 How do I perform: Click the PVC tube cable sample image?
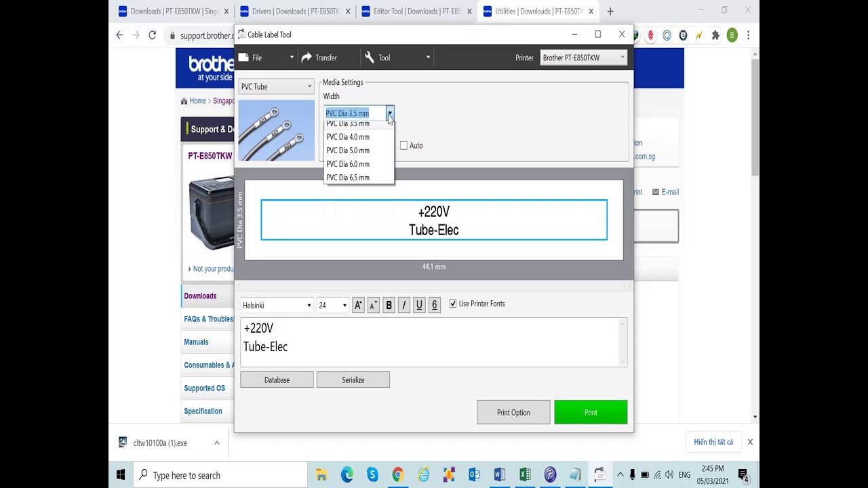(277, 130)
